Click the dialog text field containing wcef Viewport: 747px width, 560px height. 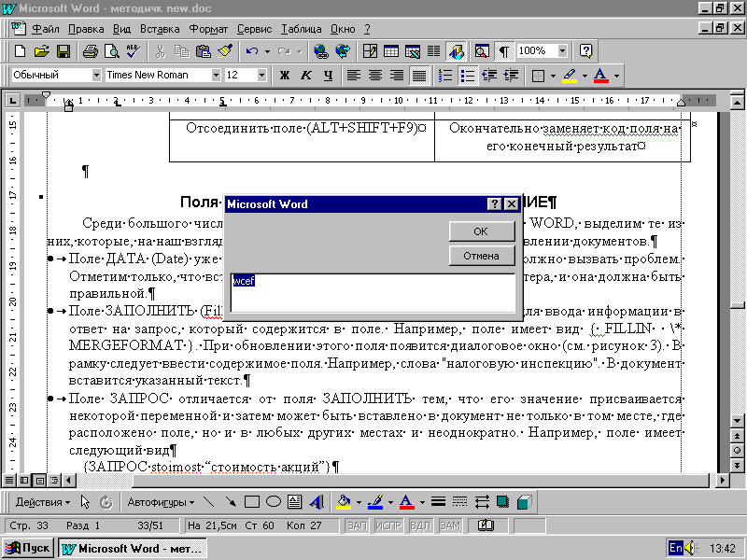[373, 293]
